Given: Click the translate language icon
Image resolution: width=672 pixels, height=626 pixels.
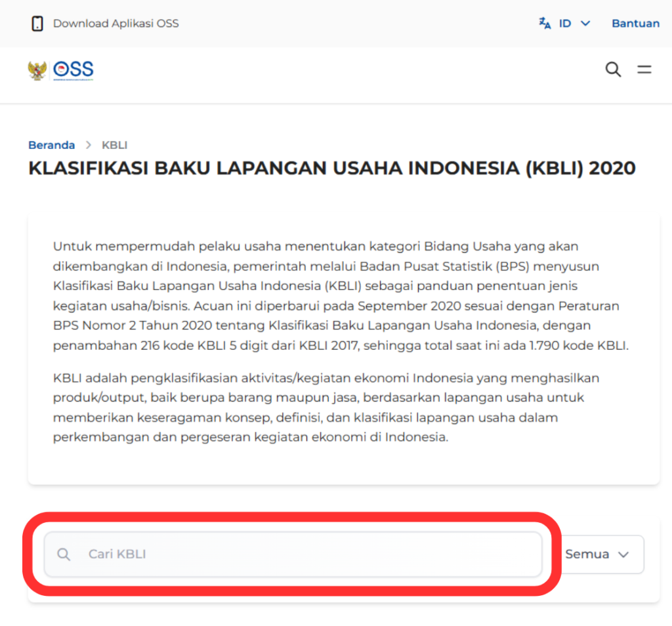Looking at the screenshot, I should point(545,24).
